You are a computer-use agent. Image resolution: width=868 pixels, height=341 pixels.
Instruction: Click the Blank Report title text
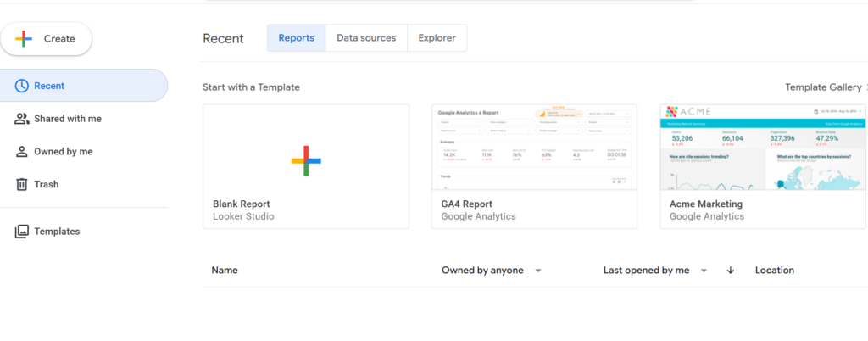(x=242, y=204)
